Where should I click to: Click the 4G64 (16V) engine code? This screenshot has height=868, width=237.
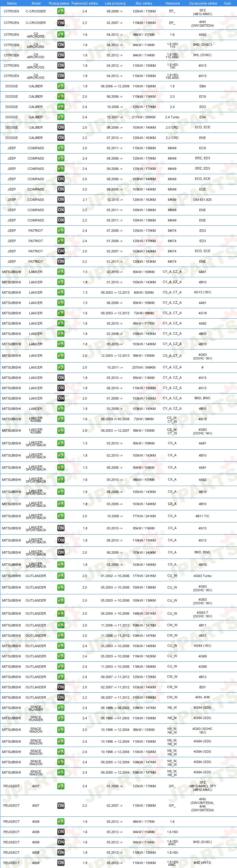pos(202,646)
